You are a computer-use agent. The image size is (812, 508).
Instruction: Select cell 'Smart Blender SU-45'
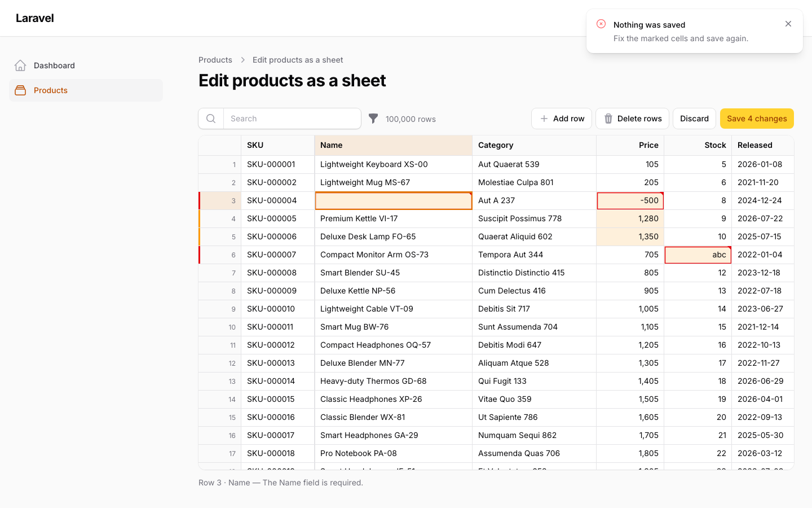click(x=394, y=273)
